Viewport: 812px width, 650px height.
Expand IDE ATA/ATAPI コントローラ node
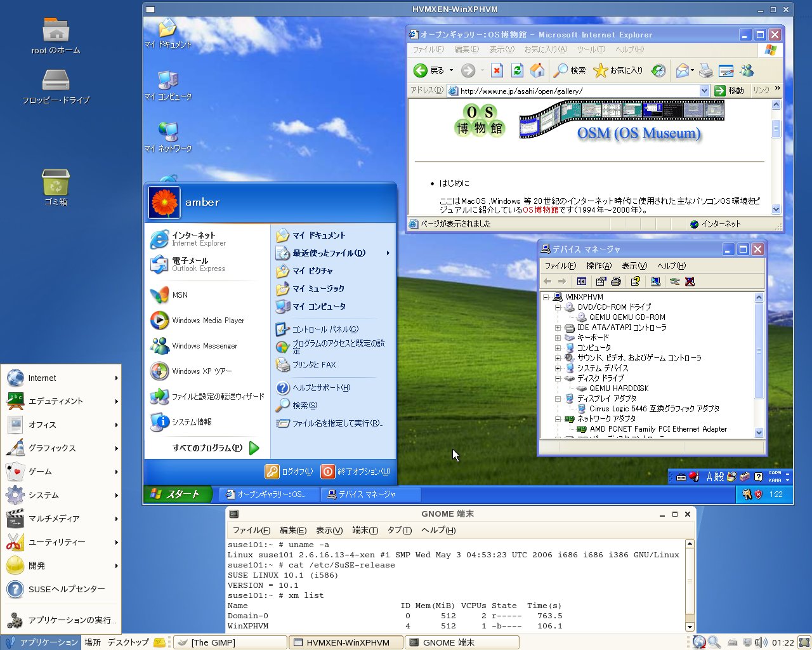pyautogui.click(x=558, y=328)
